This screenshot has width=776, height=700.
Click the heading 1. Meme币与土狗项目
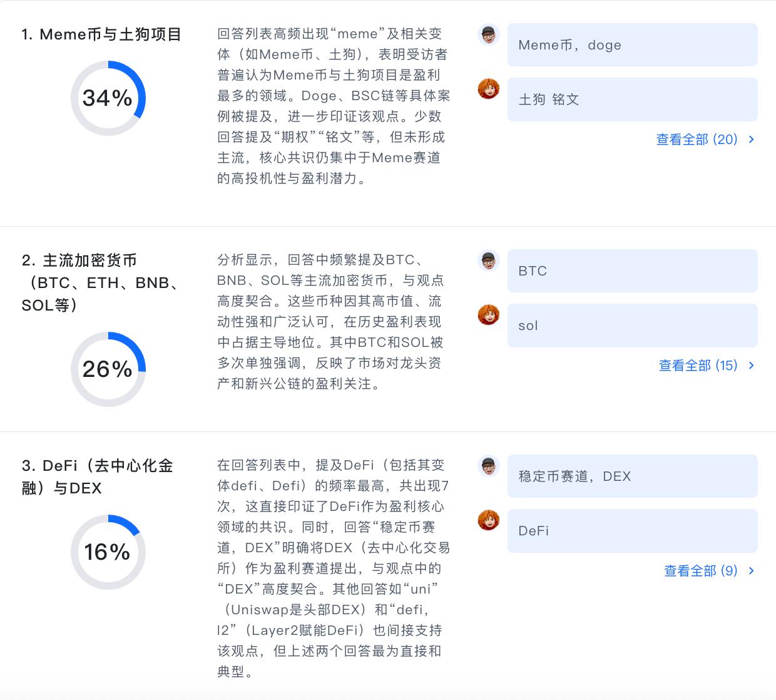[x=101, y=34]
